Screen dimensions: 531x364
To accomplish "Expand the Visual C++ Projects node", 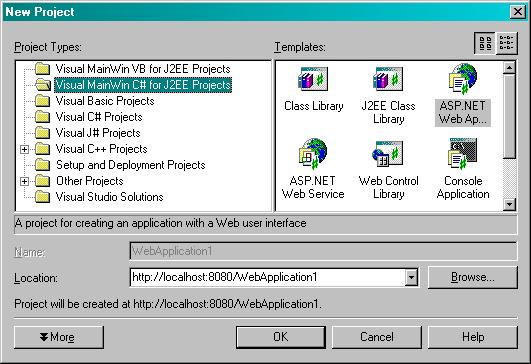I will tap(24, 149).
